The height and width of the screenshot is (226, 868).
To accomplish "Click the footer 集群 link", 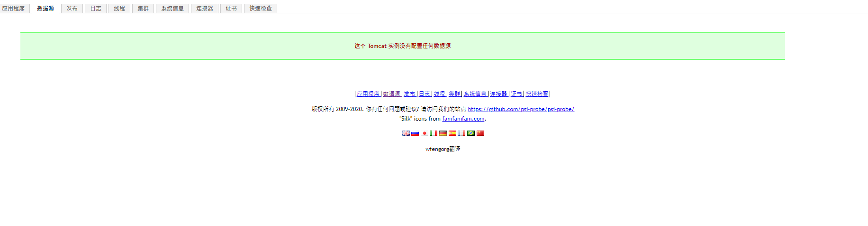I will 454,94.
